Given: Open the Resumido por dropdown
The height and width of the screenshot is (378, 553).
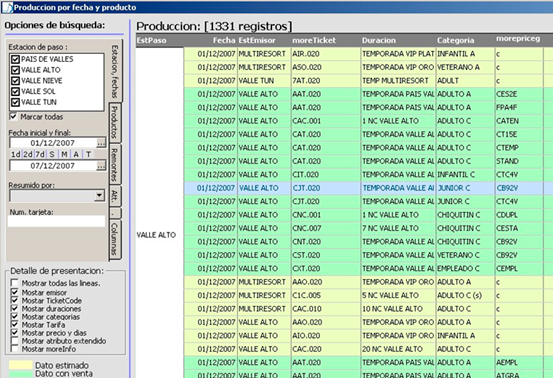Looking at the screenshot, I should tap(99, 195).
